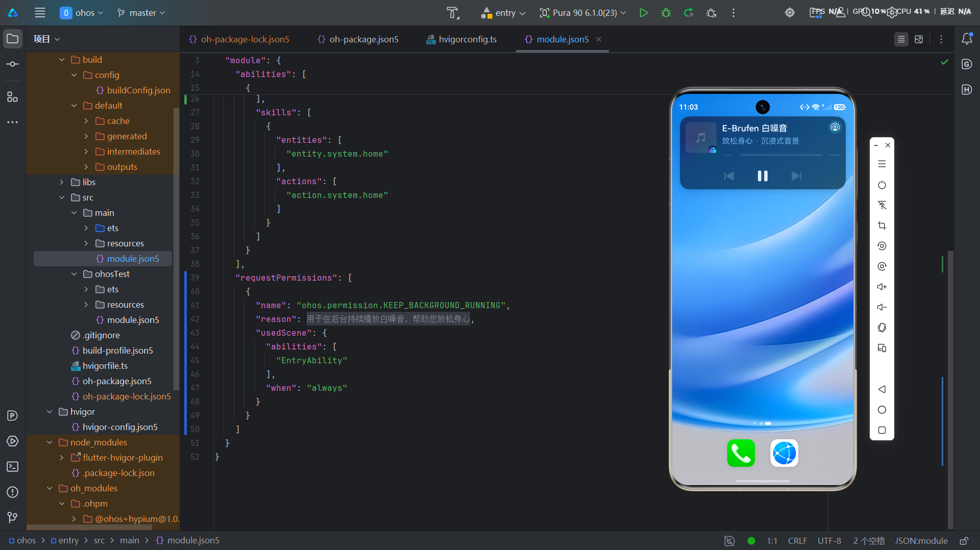Switch to oh-package.json5 tab
980x550 pixels.
(x=358, y=39)
